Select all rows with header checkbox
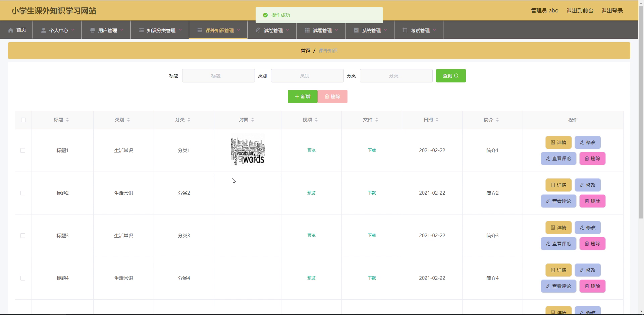The image size is (644, 315). point(23,120)
